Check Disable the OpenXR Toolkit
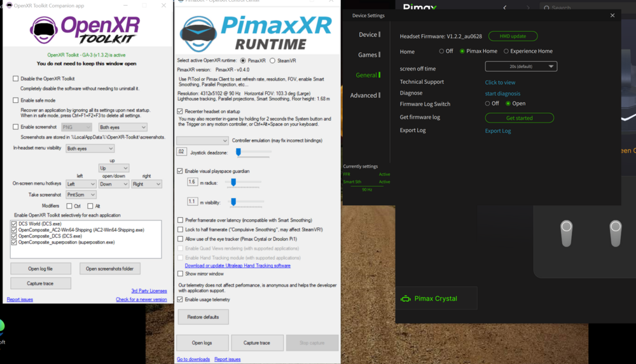The height and width of the screenshot is (364, 636). click(x=15, y=79)
